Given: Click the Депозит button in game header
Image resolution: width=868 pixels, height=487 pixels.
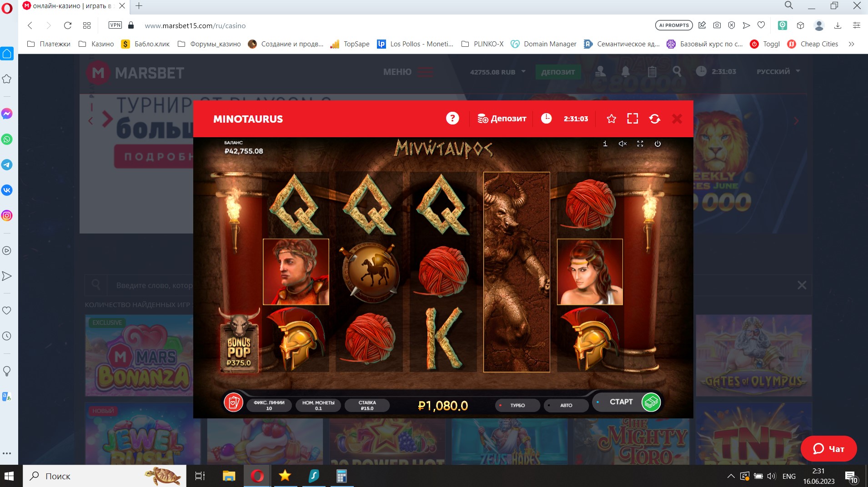Looking at the screenshot, I should pos(502,119).
